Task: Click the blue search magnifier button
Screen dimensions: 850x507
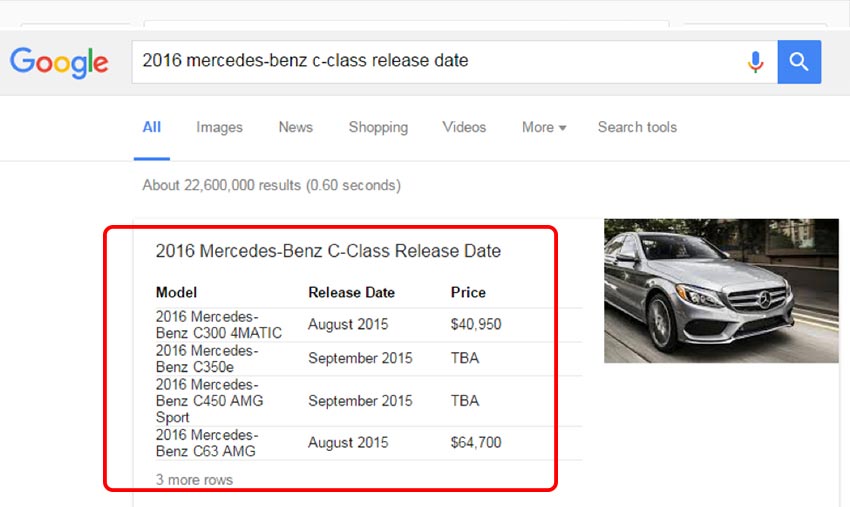Action: pos(799,62)
